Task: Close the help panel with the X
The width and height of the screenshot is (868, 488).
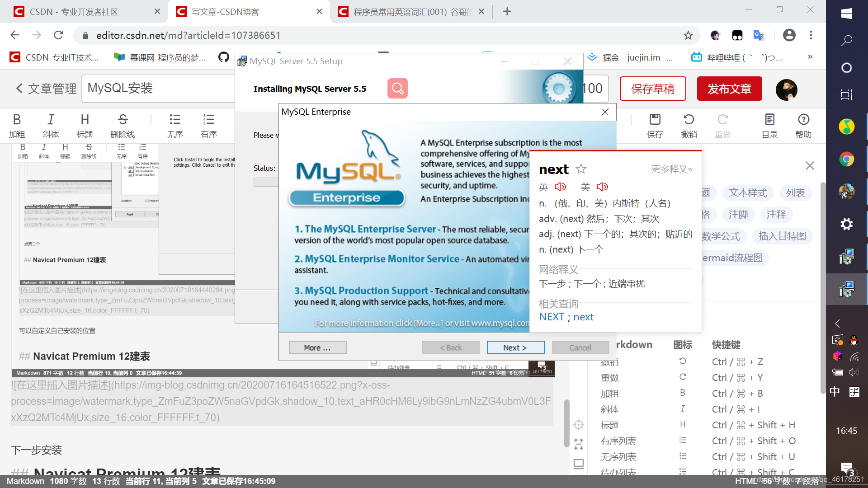Action: pyautogui.click(x=810, y=166)
